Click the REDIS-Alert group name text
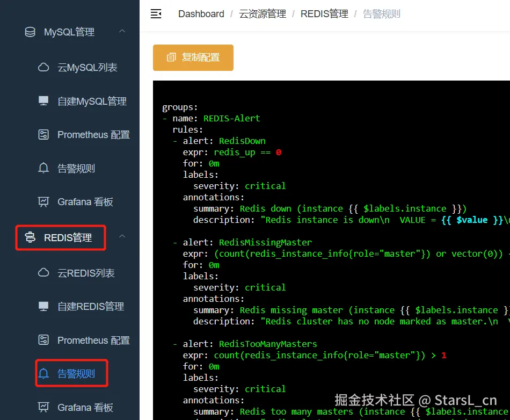The height and width of the screenshot is (420, 510). click(231, 118)
